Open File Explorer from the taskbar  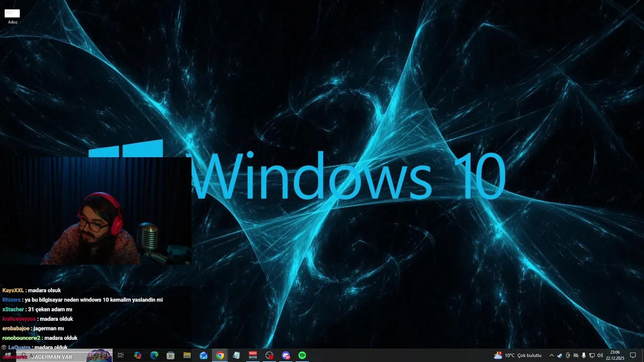point(187,355)
